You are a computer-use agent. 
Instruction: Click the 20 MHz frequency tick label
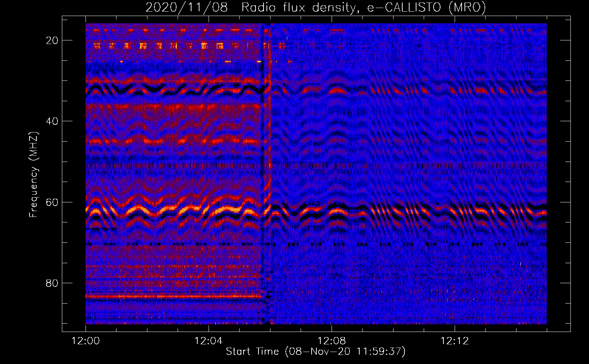(52, 40)
